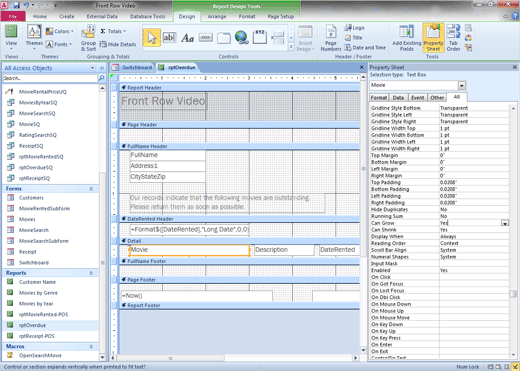Collapse the navigation pane shutter button
520x371 pixels.
tap(102, 68)
